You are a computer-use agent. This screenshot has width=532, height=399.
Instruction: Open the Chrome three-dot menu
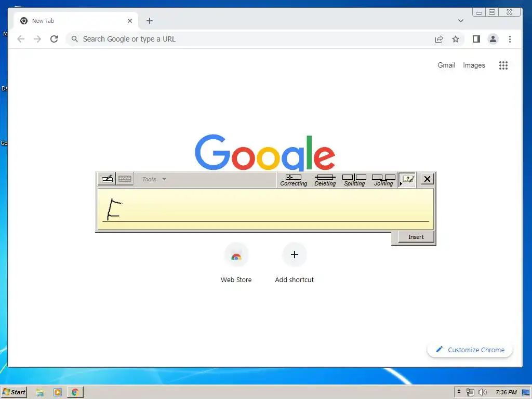[510, 39]
